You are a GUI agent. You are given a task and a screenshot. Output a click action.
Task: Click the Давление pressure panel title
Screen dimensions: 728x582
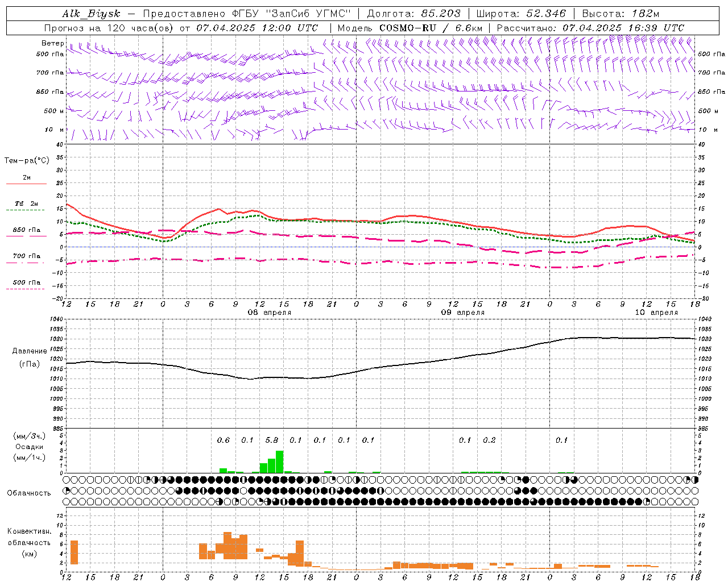click(30, 351)
